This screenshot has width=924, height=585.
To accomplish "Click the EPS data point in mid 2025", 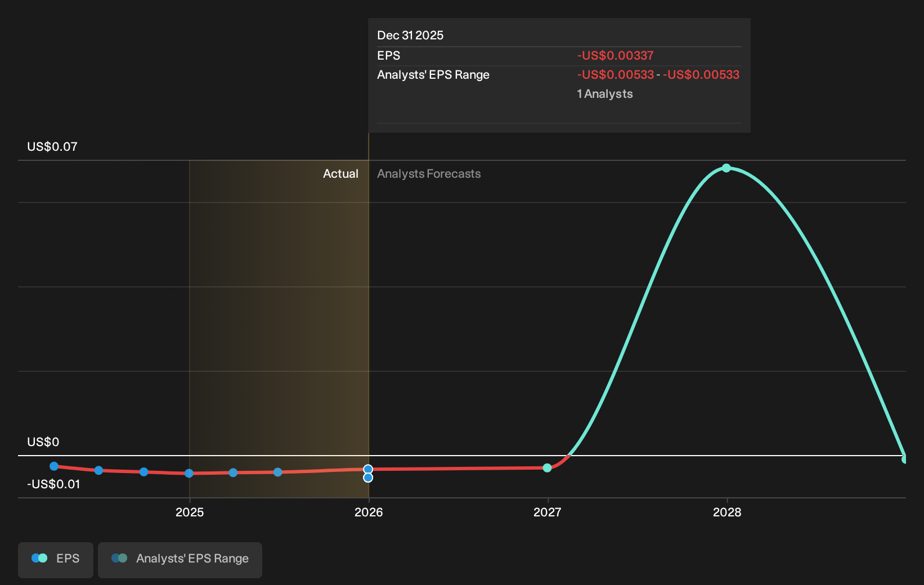I will pos(277,472).
